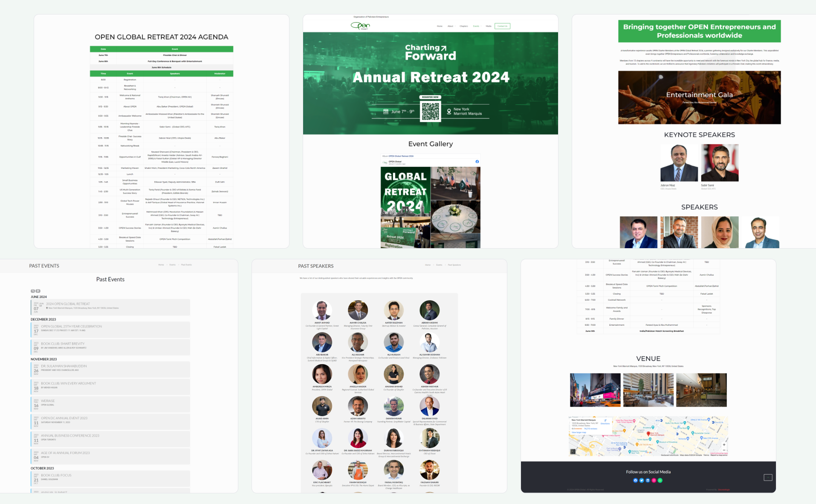Image resolution: width=816 pixels, height=504 pixels.
Task: Open the Facebook social media icon
Action: pos(635,481)
